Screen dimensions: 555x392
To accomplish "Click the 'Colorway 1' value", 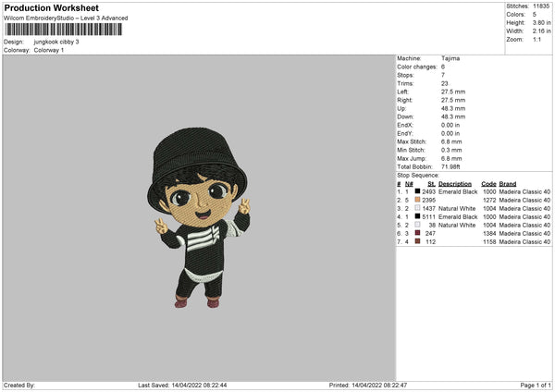I will point(49,50).
